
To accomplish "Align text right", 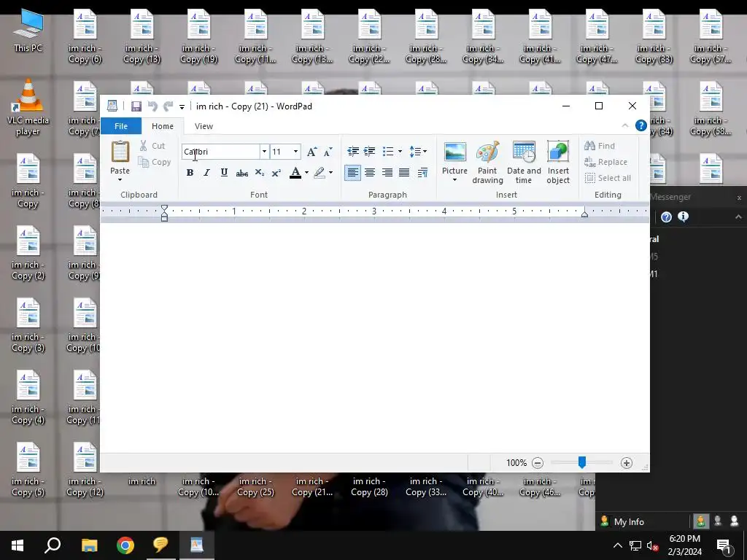I will pos(387,172).
